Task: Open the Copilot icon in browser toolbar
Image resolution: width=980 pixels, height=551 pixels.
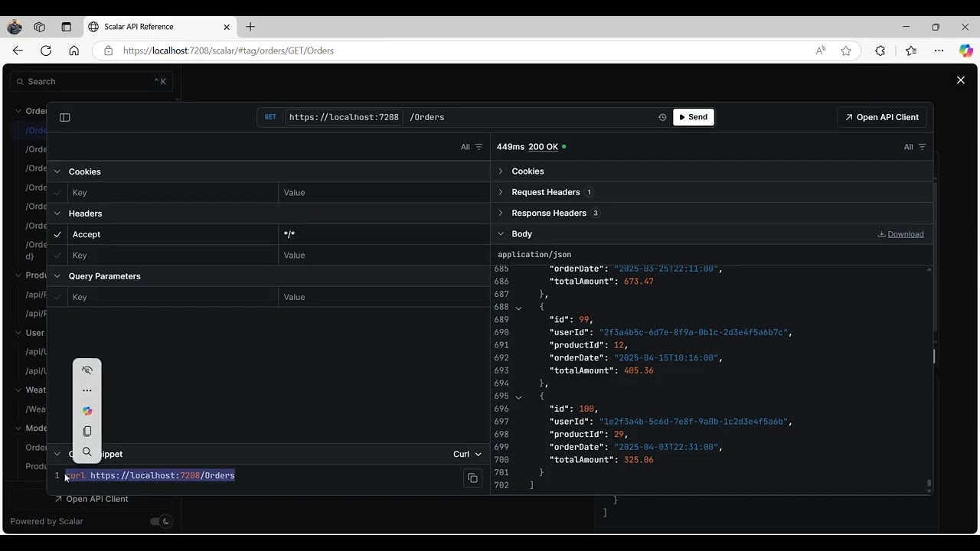Action: coord(966,51)
